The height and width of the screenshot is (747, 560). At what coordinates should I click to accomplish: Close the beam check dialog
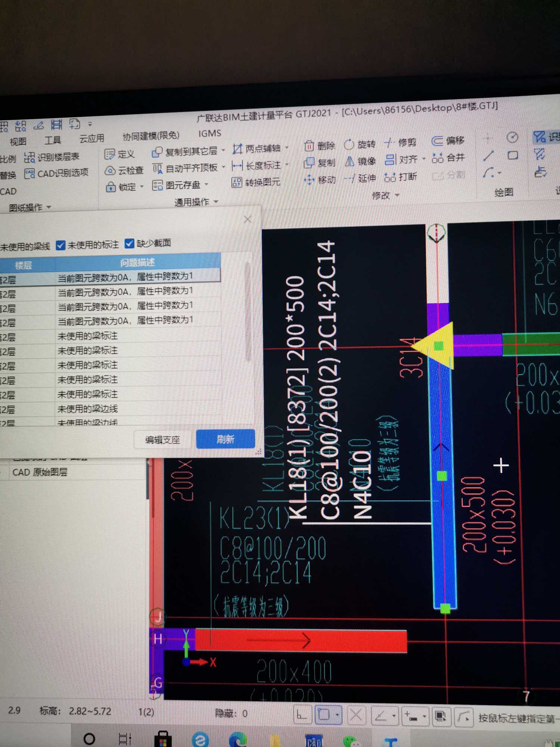(247, 219)
